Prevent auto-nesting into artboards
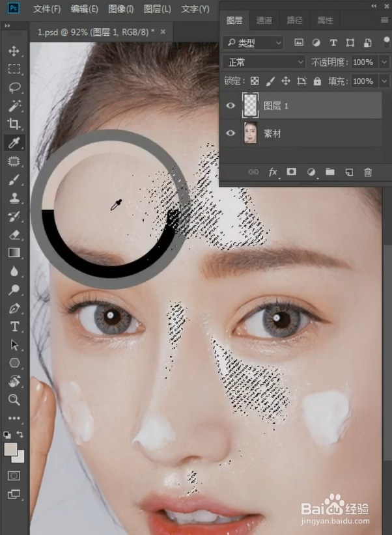 pos(301,81)
